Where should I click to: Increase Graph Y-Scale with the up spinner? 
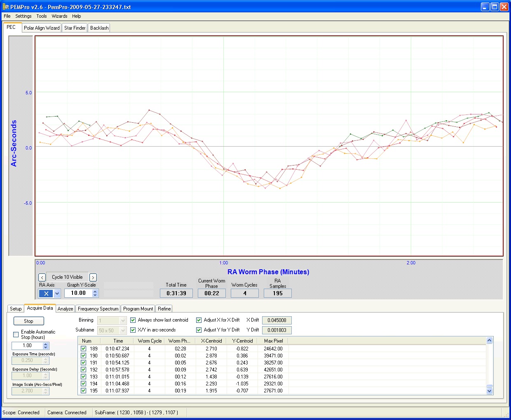pyautogui.click(x=95, y=291)
